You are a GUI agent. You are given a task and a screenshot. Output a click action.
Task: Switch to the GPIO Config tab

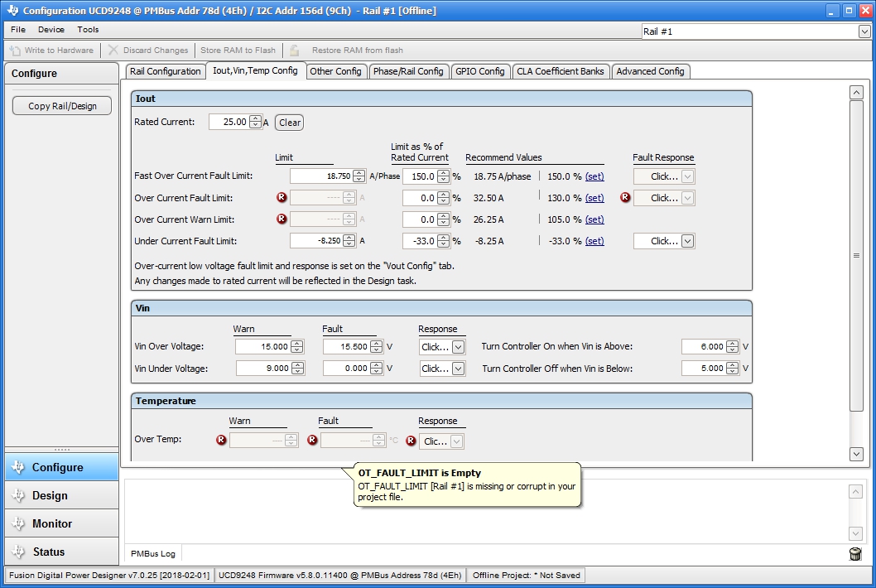[x=480, y=71]
